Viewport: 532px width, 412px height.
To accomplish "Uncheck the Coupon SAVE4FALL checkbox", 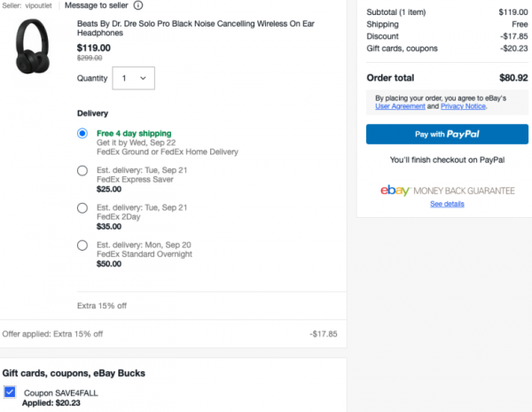I will click(x=10, y=392).
